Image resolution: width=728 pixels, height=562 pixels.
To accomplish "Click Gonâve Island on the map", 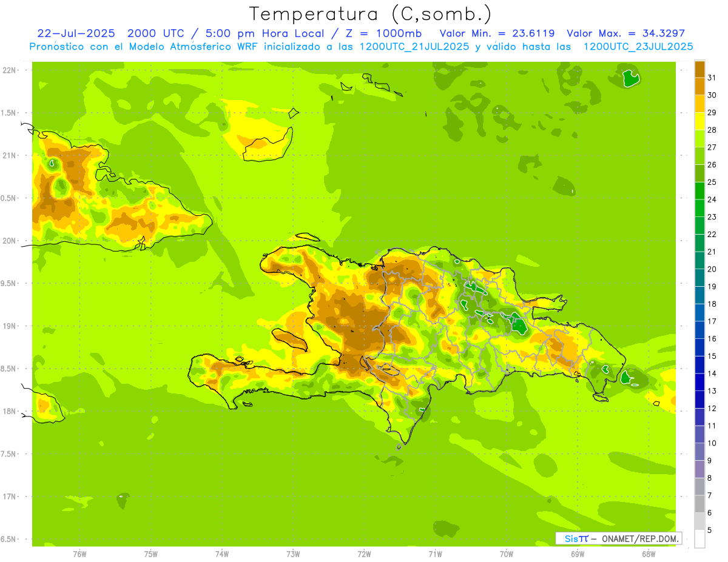I will pyautogui.click(x=291, y=340).
